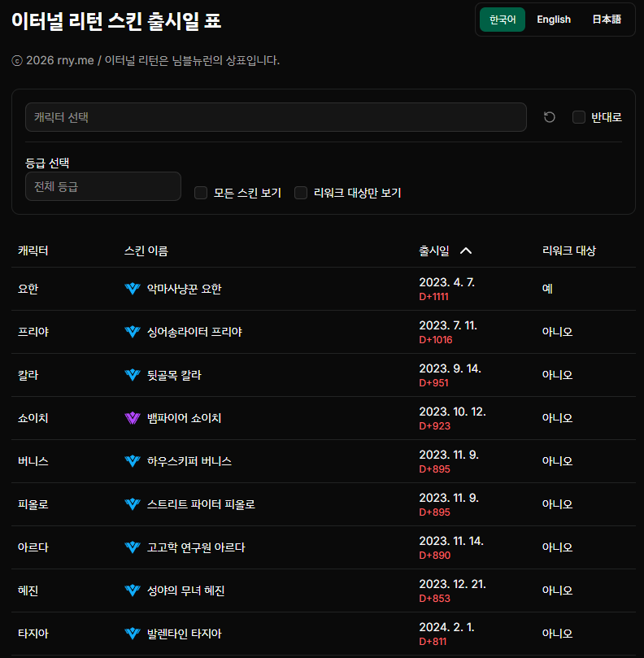Click skin name 싱어송라이터 프리야
This screenshot has width=644, height=658.
coord(194,332)
